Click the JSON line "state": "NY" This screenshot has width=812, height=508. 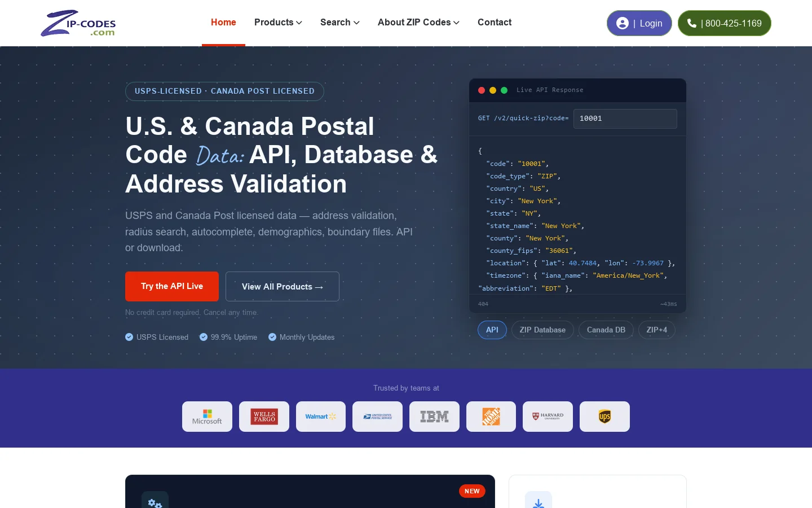pyautogui.click(x=514, y=213)
